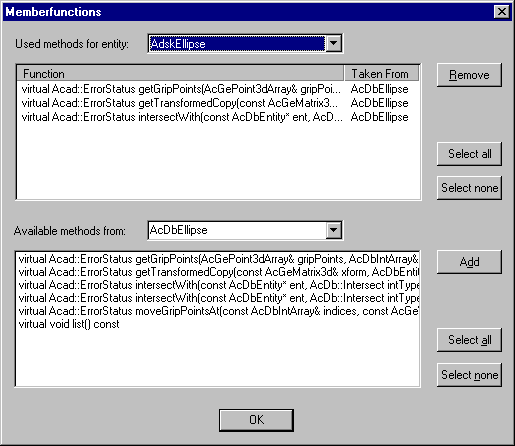Viewport: 515px width, 446px height.
Task: Select available method getGripPoints in lower list
Action: click(218, 259)
